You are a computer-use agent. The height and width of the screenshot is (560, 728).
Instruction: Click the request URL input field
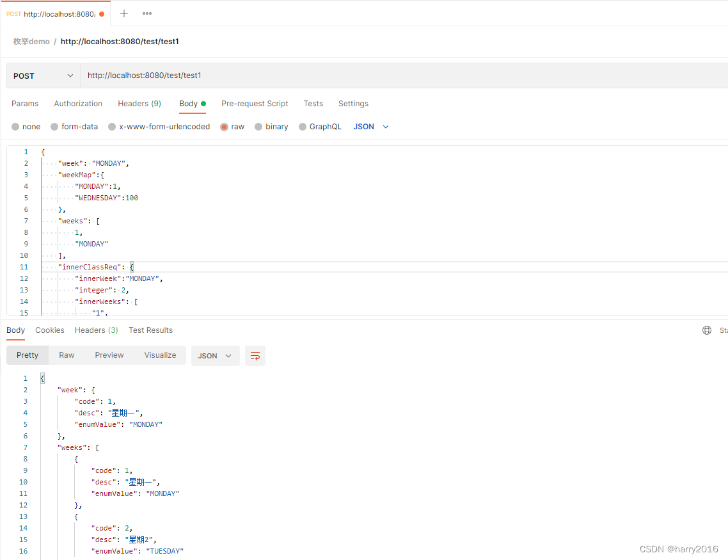(256, 76)
